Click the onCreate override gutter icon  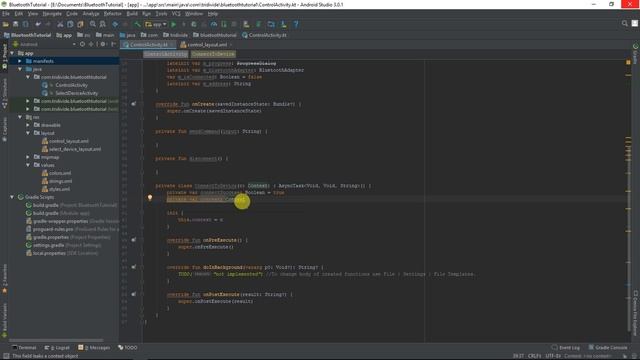tap(133, 104)
